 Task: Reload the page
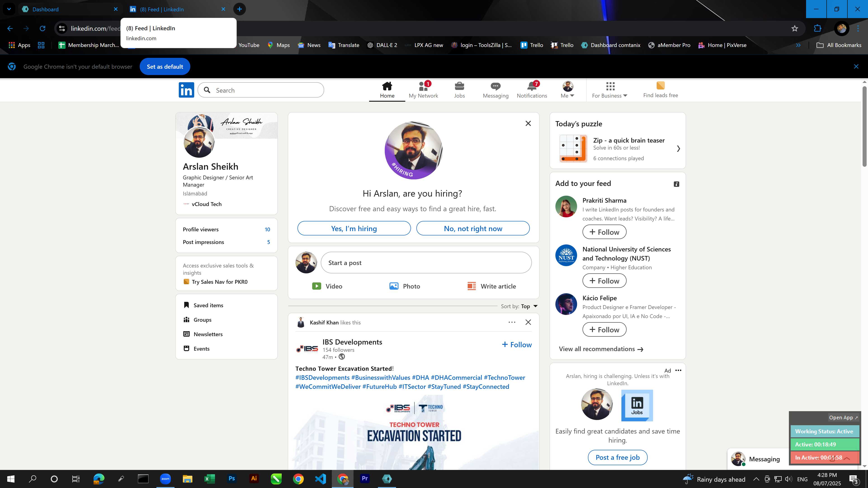click(x=42, y=28)
